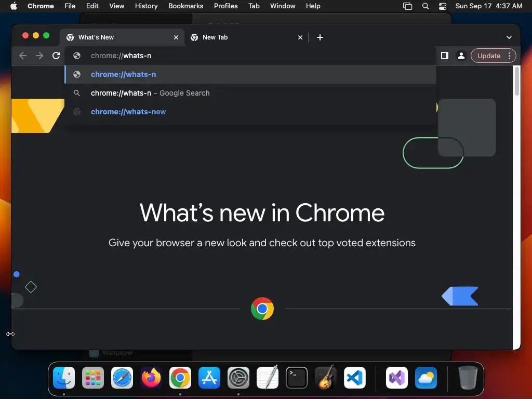Click inside the address bar text
The height and width of the screenshot is (399, 532).
coord(121,56)
